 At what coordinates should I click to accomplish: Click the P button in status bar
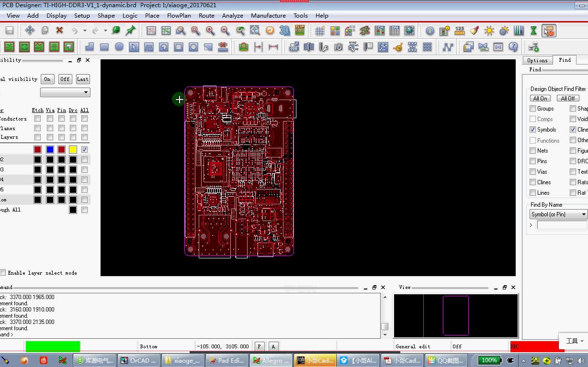click(259, 346)
